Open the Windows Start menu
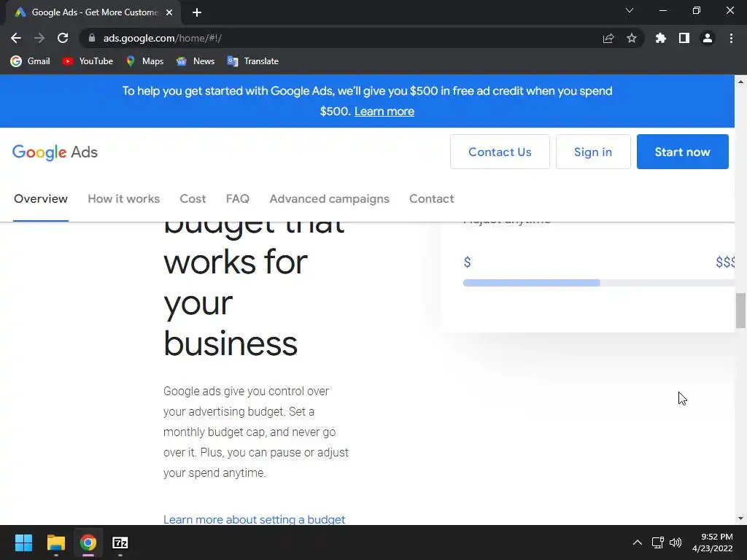The width and height of the screenshot is (747, 560). point(23,542)
